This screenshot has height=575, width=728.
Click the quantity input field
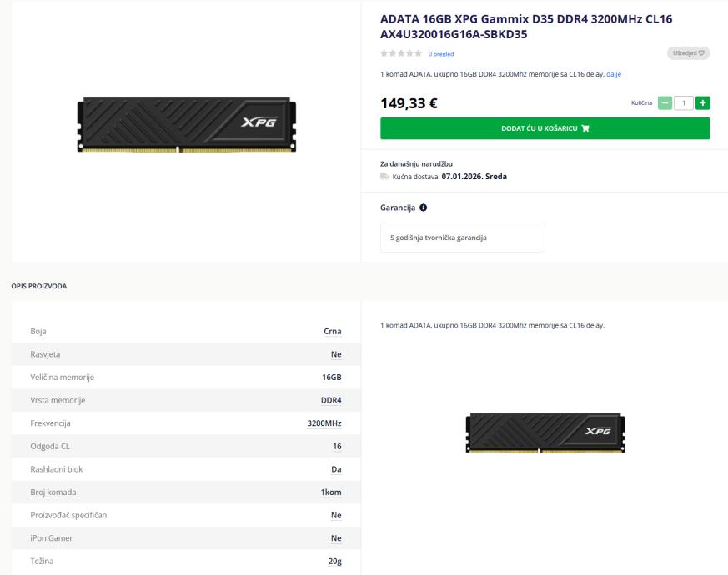pos(684,103)
